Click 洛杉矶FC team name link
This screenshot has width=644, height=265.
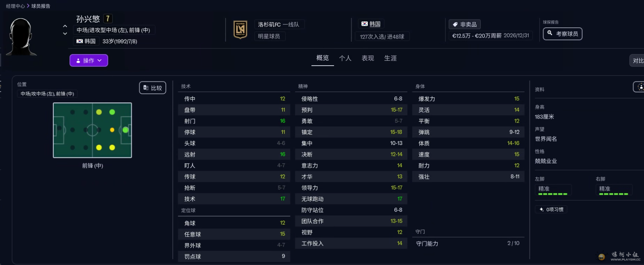click(269, 24)
